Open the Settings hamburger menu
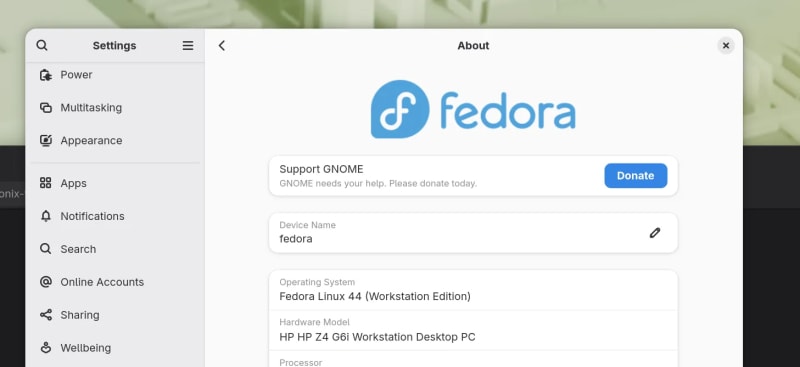 [188, 45]
